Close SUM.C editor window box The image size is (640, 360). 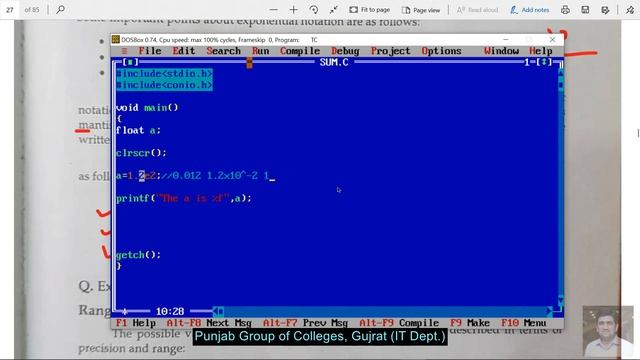pyautogui.click(x=131, y=62)
